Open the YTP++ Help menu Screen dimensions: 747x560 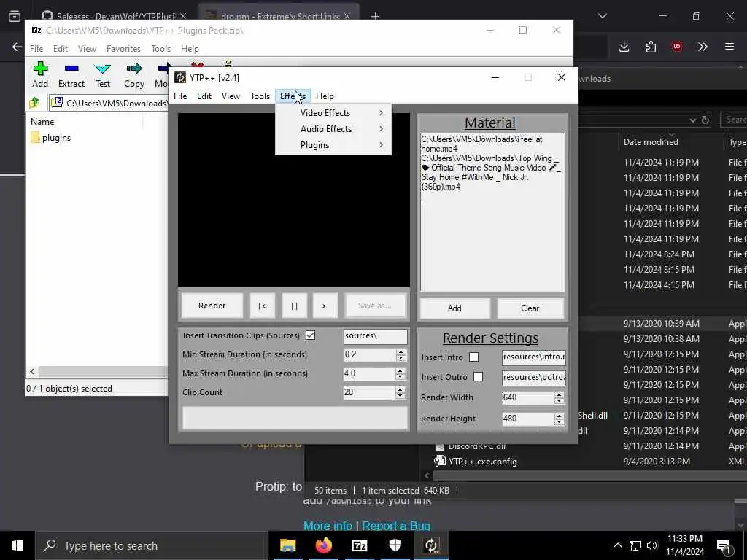pyautogui.click(x=325, y=96)
